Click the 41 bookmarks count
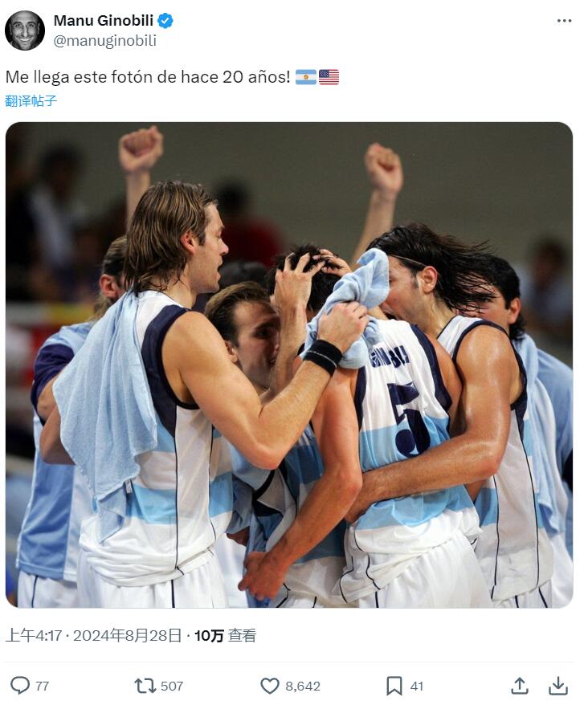Viewport: 588px width, 709px height. pyautogui.click(x=417, y=686)
